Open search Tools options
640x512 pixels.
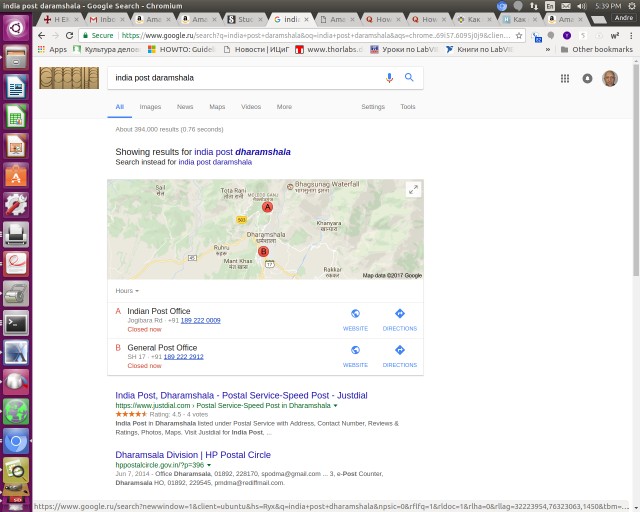click(x=408, y=106)
